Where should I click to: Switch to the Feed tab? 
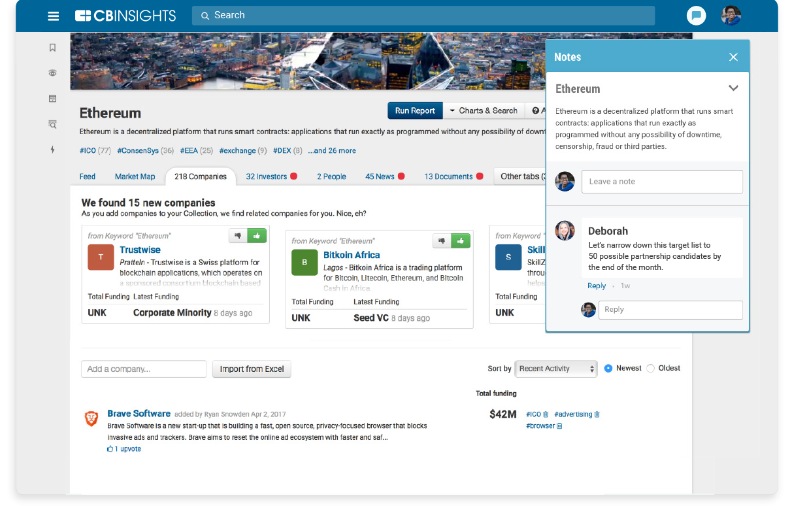pyautogui.click(x=88, y=176)
